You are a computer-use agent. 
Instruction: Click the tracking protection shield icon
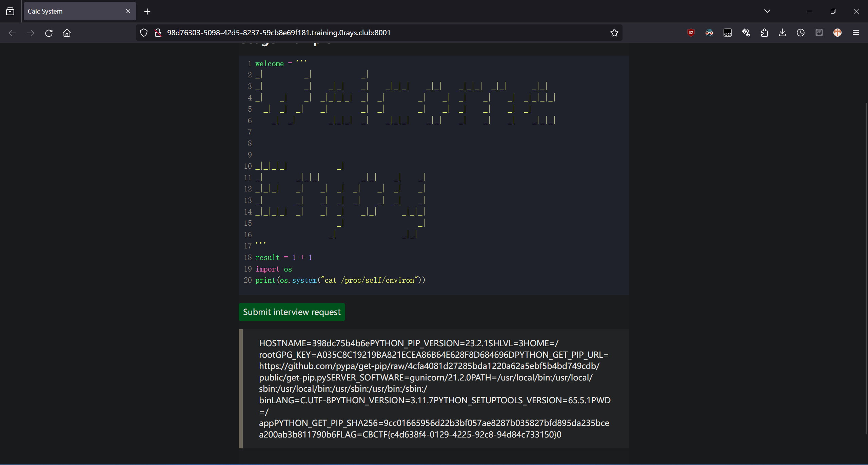click(x=144, y=33)
